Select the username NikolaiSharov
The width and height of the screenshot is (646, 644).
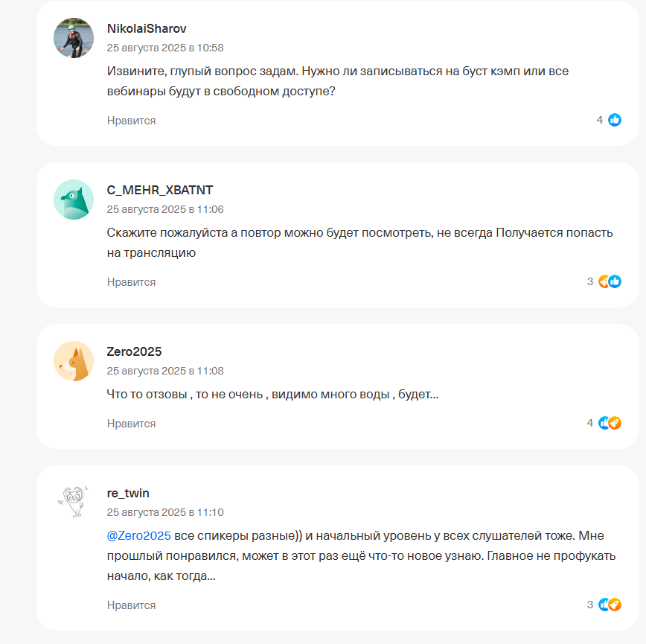tap(147, 28)
